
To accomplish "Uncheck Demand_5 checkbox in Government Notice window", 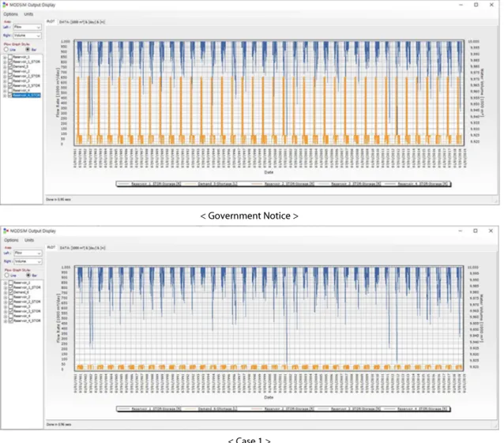I will [10, 66].
